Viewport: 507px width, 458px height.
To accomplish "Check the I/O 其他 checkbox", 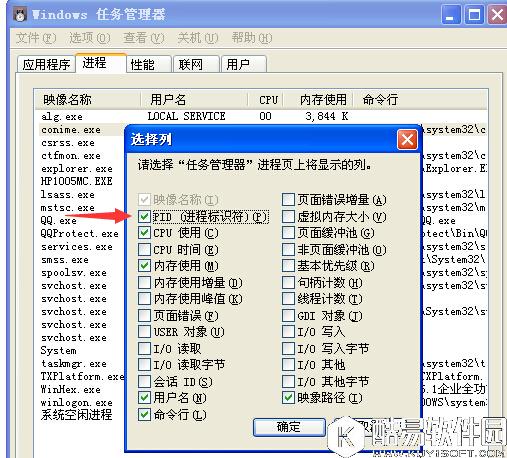I will [288, 365].
